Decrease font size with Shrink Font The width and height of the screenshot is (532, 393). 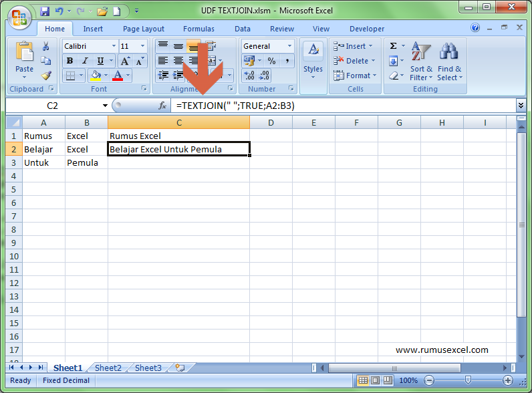[x=140, y=61]
